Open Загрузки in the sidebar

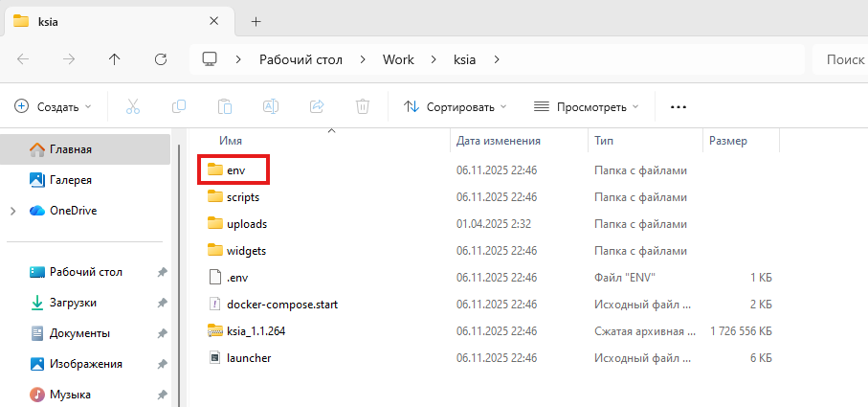tap(73, 303)
